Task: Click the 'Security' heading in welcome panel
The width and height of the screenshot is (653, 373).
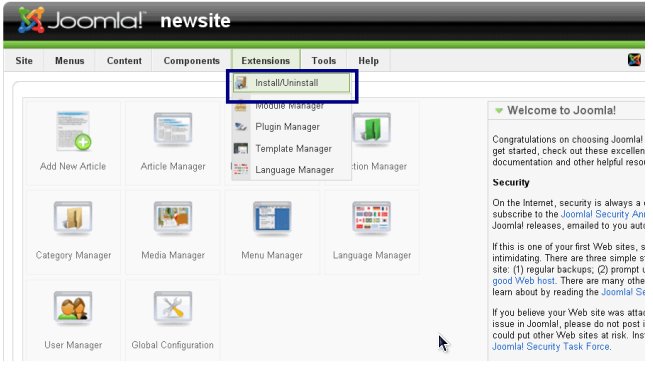Action: click(511, 182)
